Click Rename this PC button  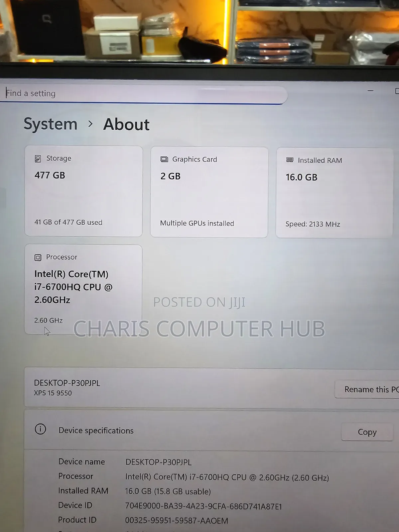tap(367, 389)
